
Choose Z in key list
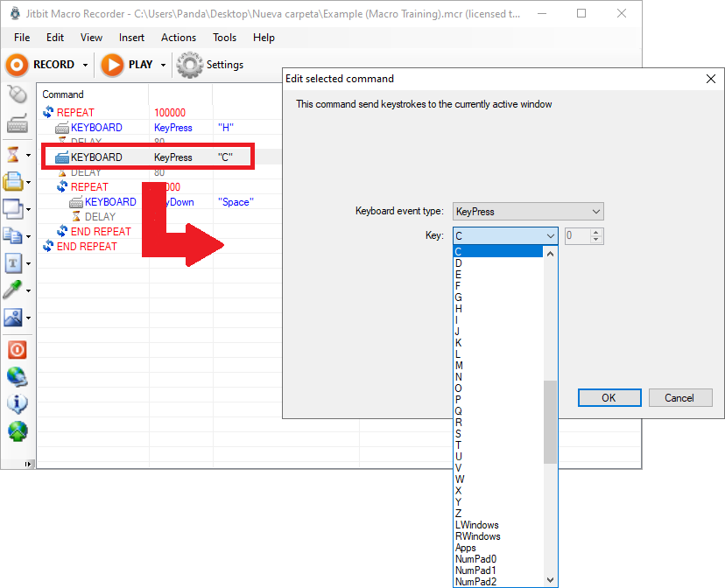(x=498, y=513)
